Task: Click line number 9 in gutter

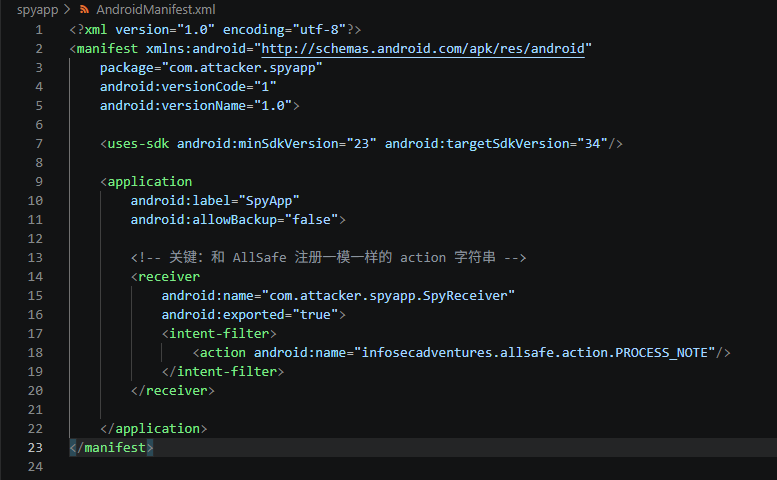Action: click(x=39, y=182)
